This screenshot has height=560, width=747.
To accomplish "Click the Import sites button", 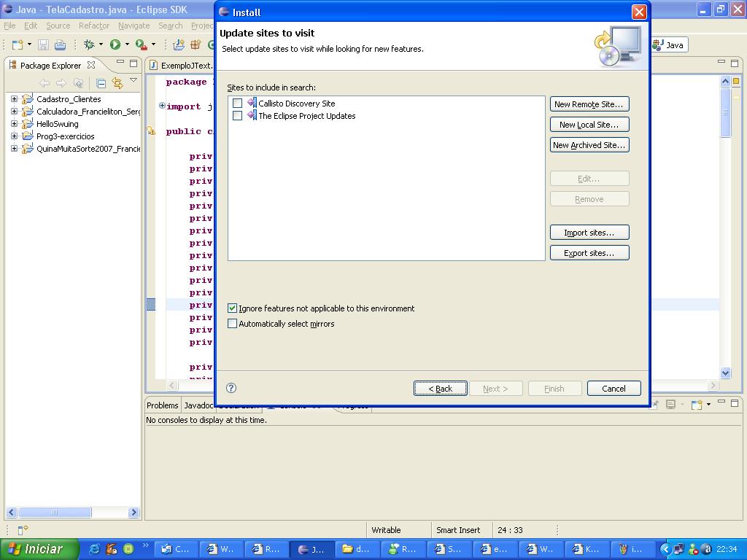I will coord(589,233).
